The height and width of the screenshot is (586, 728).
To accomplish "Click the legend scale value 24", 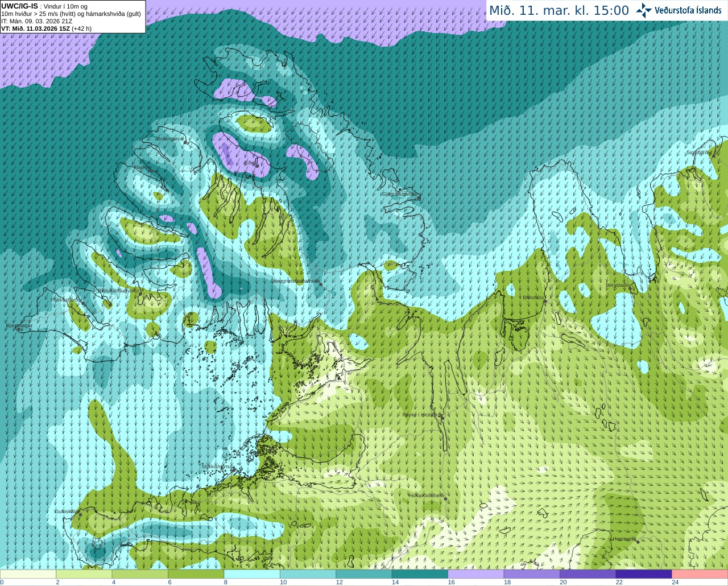I will pyautogui.click(x=675, y=582).
